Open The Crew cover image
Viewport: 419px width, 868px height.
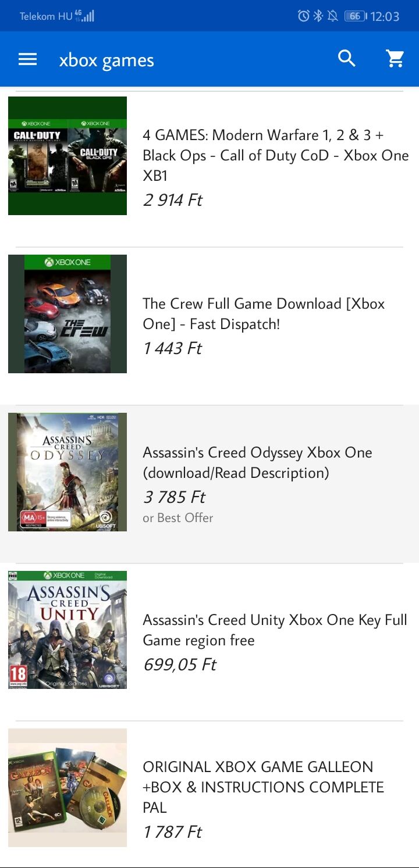coord(68,314)
